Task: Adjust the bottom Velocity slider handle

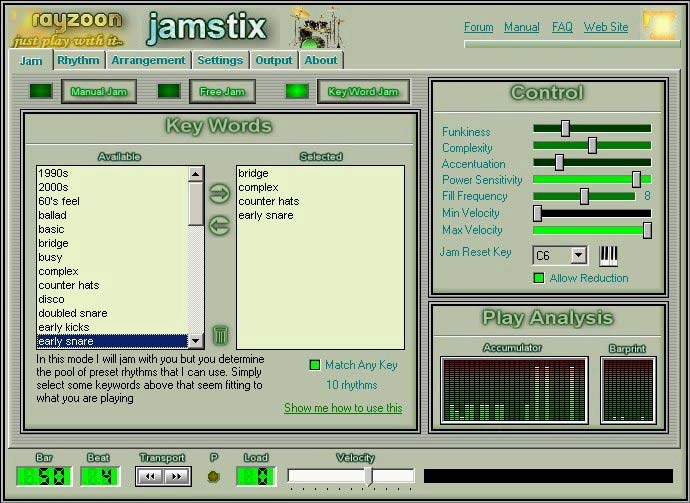Action: (369, 476)
